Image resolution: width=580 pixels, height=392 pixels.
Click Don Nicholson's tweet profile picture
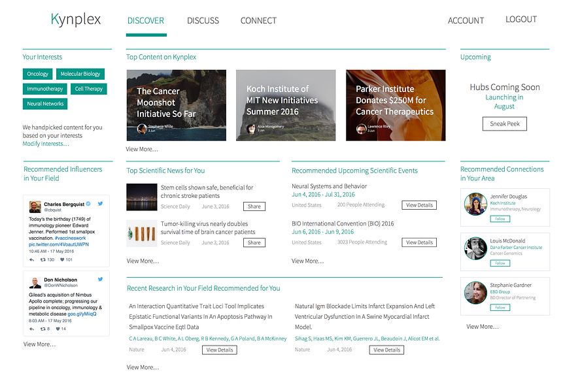(35, 283)
